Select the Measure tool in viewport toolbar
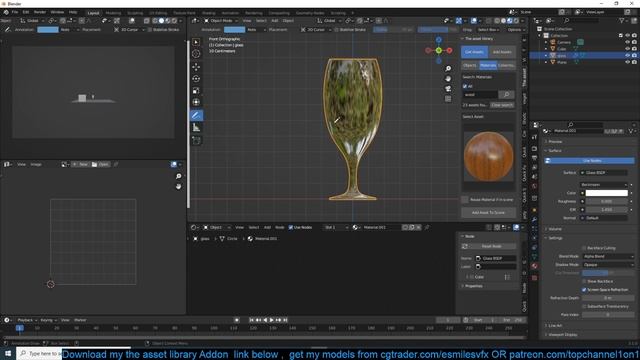This screenshot has height=360, width=640. [196, 128]
